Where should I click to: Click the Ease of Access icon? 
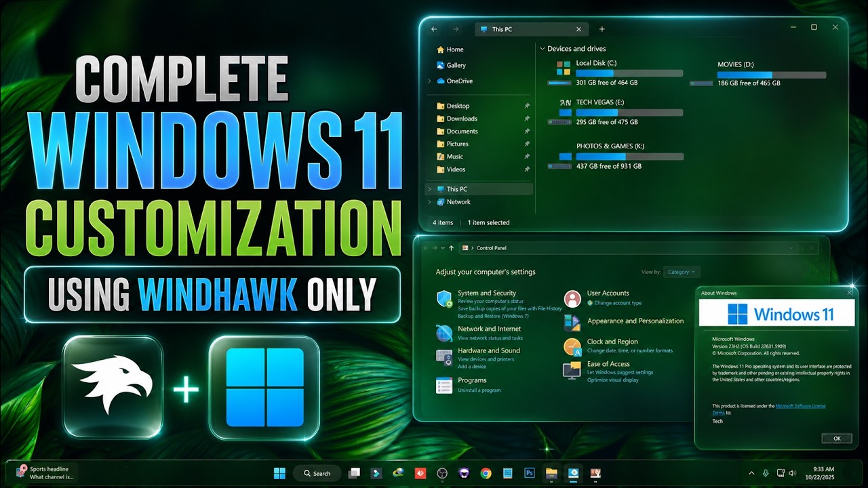572,370
